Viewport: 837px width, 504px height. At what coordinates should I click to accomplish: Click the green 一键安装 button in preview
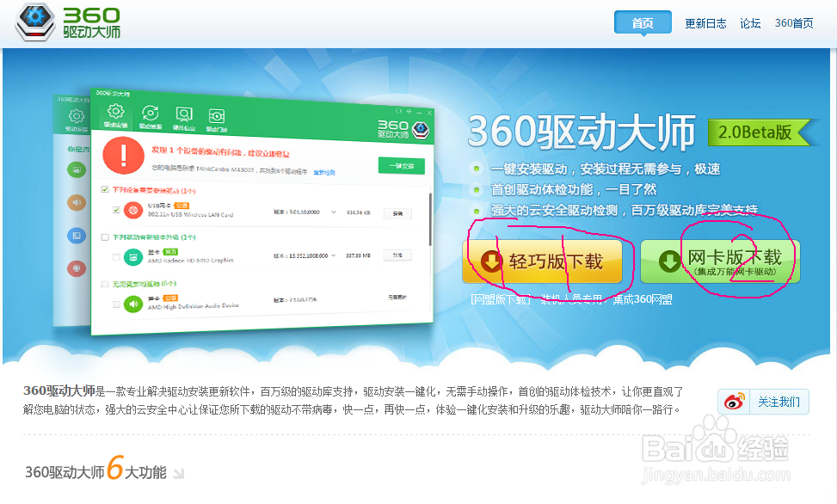click(402, 166)
